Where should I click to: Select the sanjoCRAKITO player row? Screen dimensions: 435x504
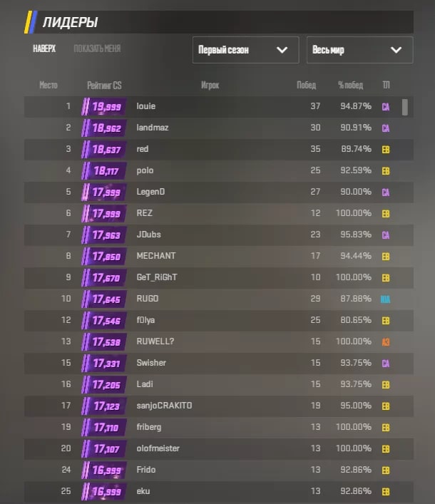pos(214,406)
